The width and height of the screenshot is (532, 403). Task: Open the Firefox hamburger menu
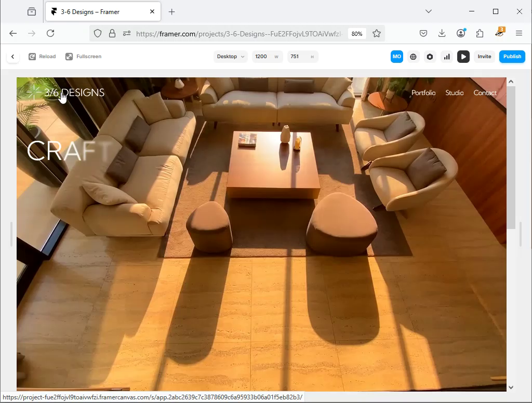point(519,33)
